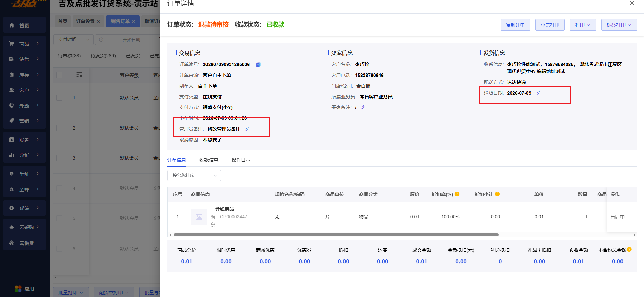Open the 云采购 cloud sidebar icon
The image size is (644, 297).
pos(12,227)
